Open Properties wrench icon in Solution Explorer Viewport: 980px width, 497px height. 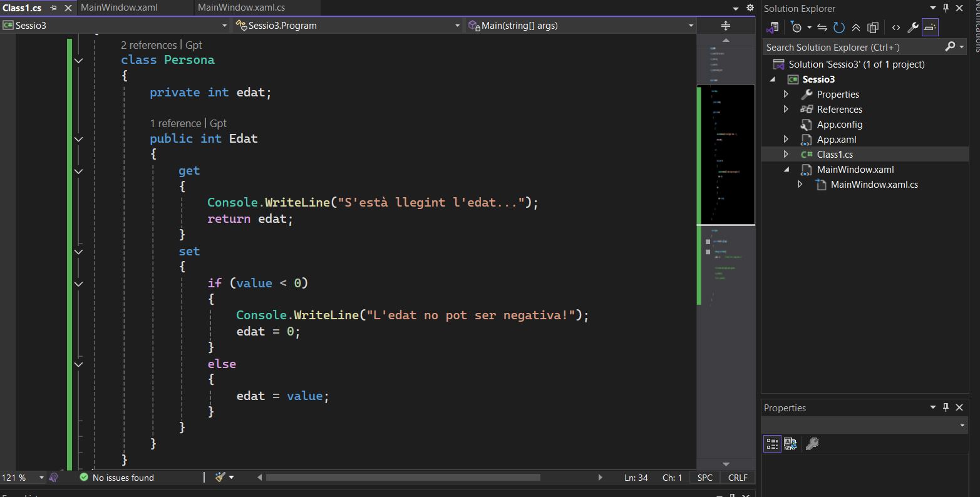[x=913, y=28]
